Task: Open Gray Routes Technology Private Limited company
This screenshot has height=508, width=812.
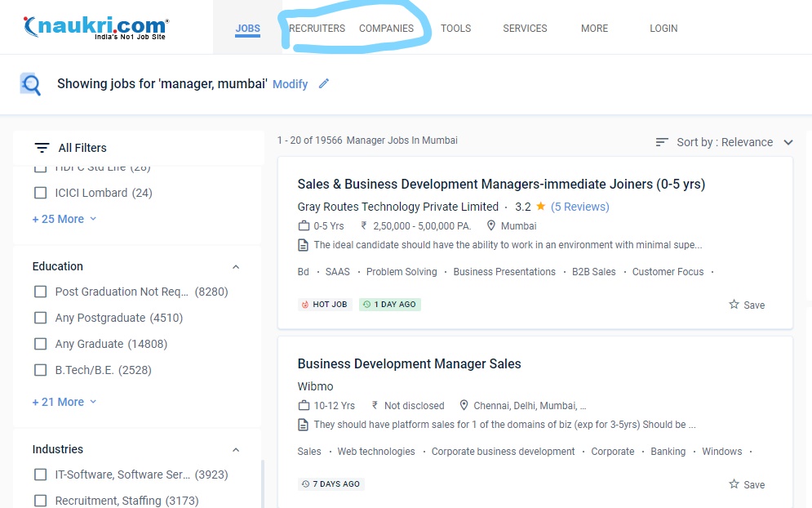Action: coord(397,207)
